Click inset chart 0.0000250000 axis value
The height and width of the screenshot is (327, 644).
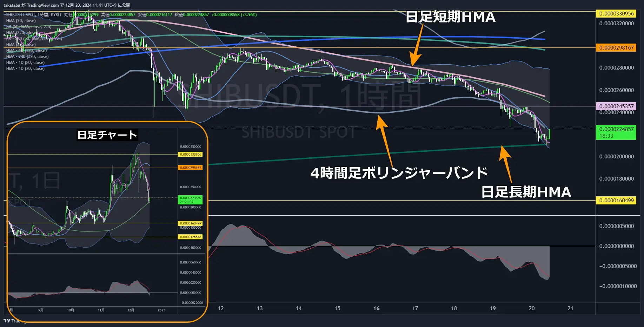coord(191,187)
